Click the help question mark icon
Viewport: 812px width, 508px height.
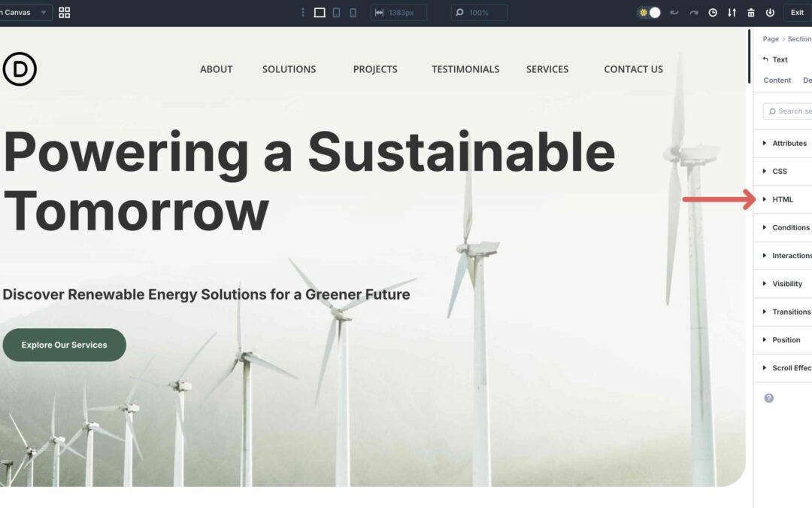coord(768,397)
